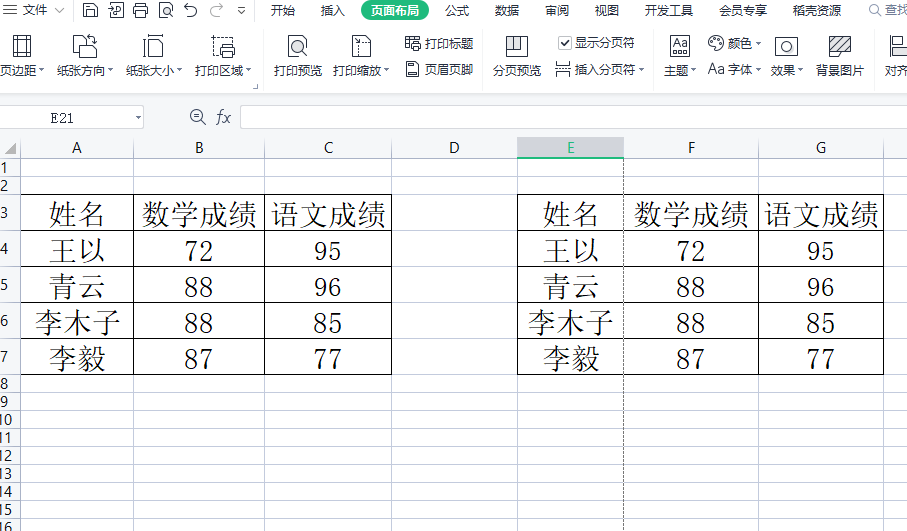
Task: Click the formula bar input field
Action: [573, 117]
